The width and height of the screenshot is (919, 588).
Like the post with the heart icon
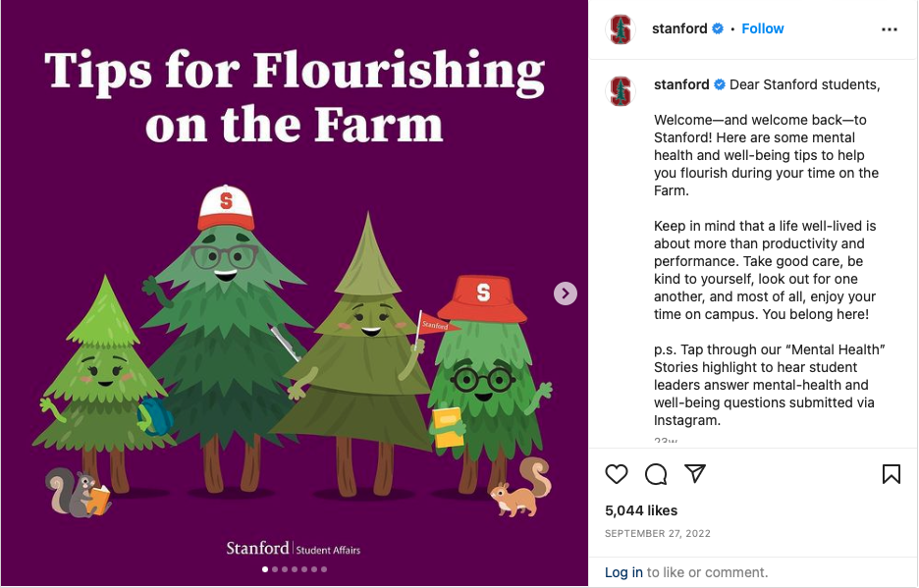pos(617,475)
